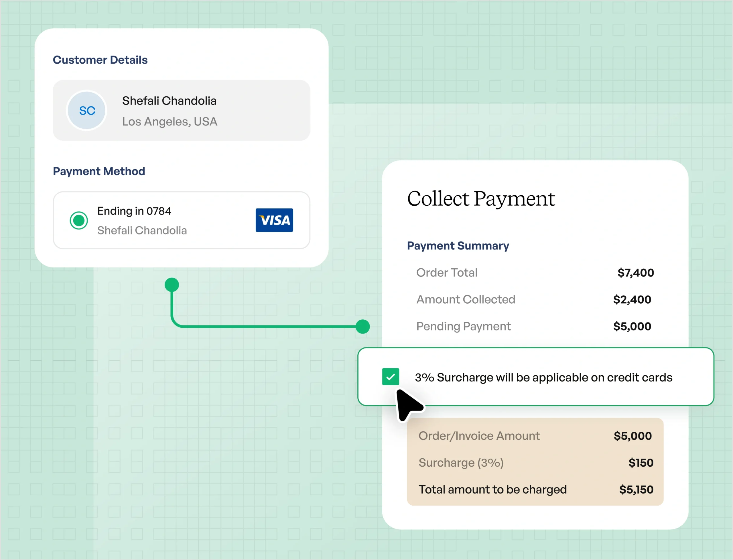
Task: Click the green connector dot below the customer card
Action: click(x=172, y=285)
